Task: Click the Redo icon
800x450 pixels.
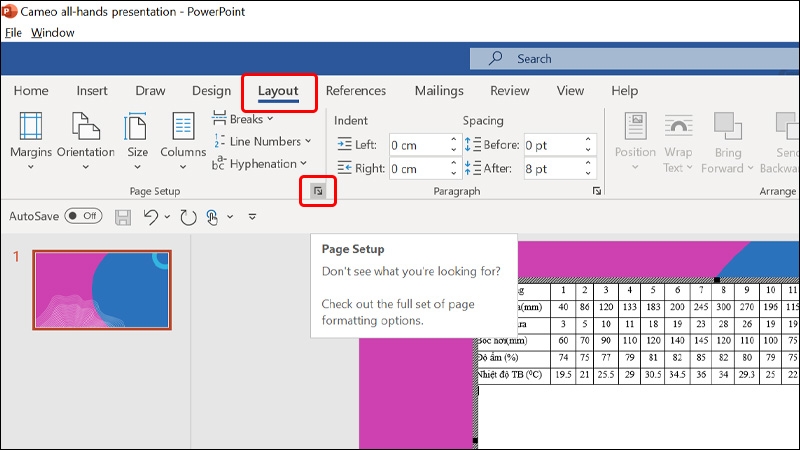Action: 188,217
